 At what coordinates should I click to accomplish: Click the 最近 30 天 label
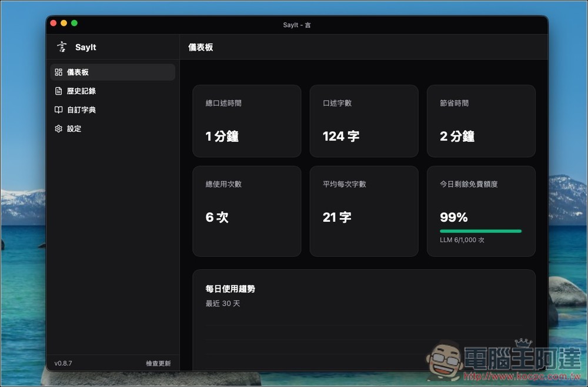tap(222, 303)
